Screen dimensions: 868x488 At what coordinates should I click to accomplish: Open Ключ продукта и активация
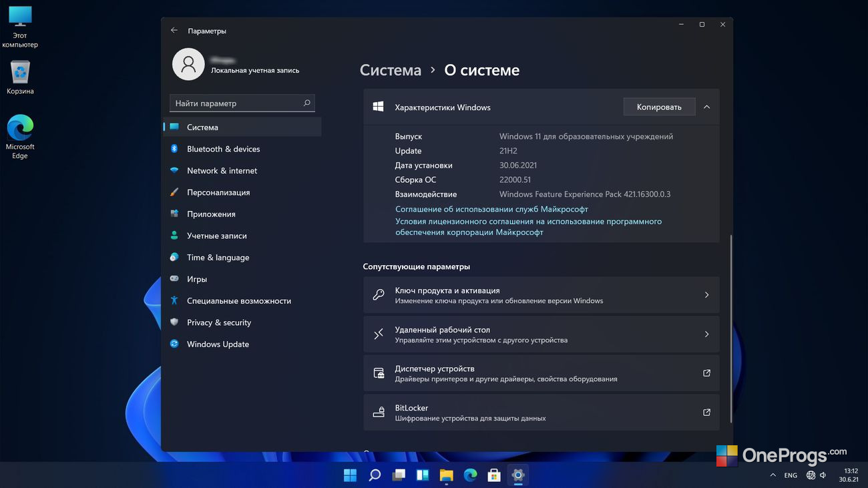coord(541,295)
